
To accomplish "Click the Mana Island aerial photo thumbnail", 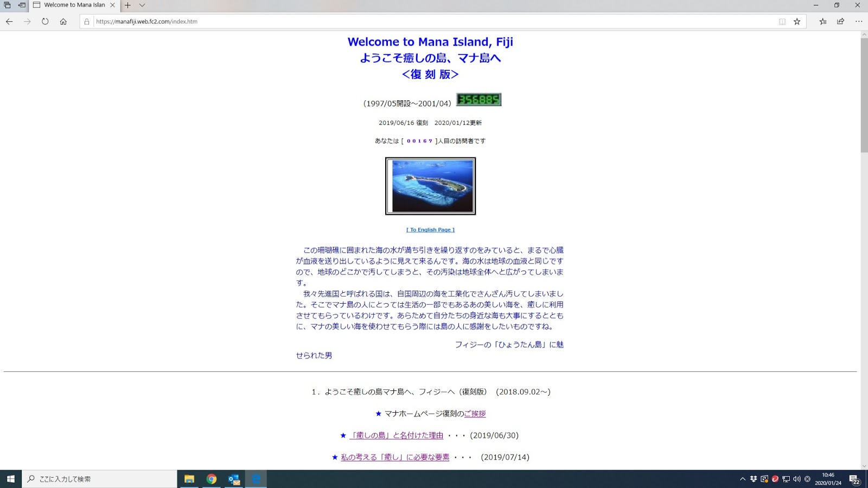I will [431, 186].
